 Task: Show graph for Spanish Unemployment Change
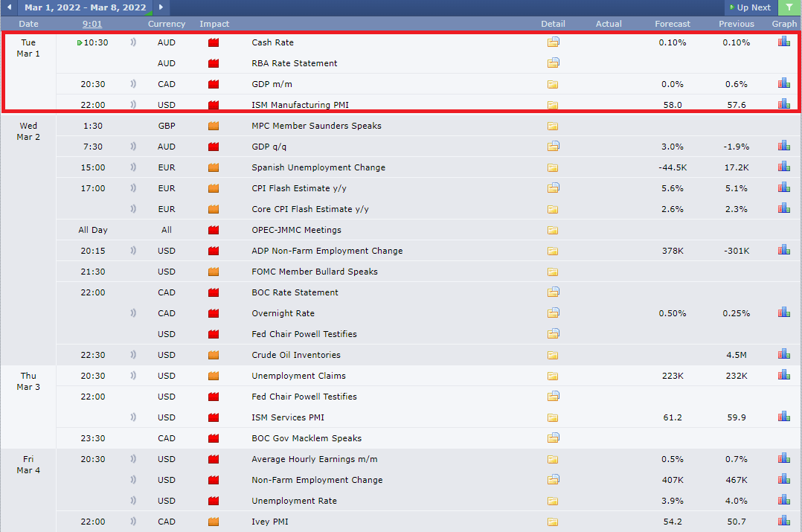pos(784,166)
